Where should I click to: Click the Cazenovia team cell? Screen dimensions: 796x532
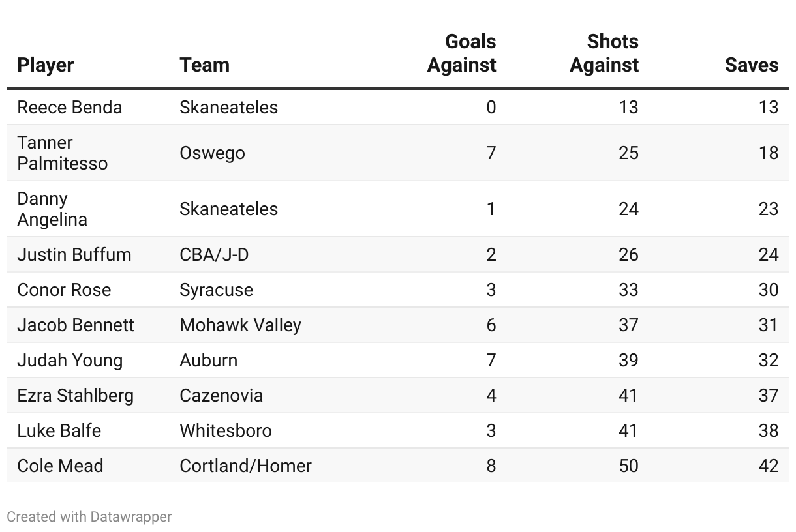click(x=221, y=395)
